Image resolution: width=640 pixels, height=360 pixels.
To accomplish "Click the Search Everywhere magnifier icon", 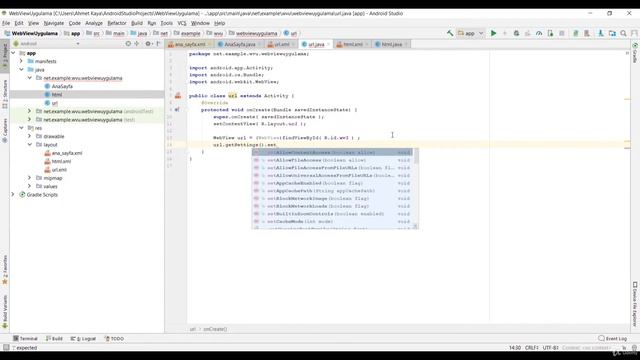I will [x=623, y=33].
